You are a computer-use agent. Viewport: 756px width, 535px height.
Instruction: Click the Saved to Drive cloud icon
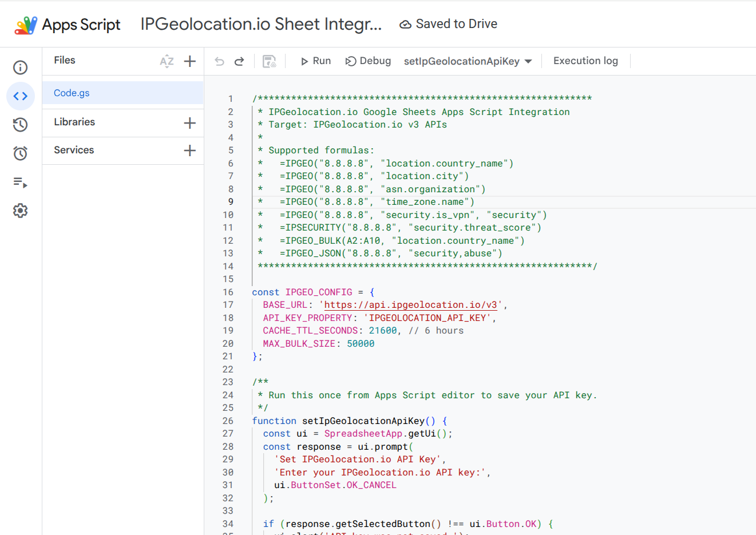click(405, 25)
